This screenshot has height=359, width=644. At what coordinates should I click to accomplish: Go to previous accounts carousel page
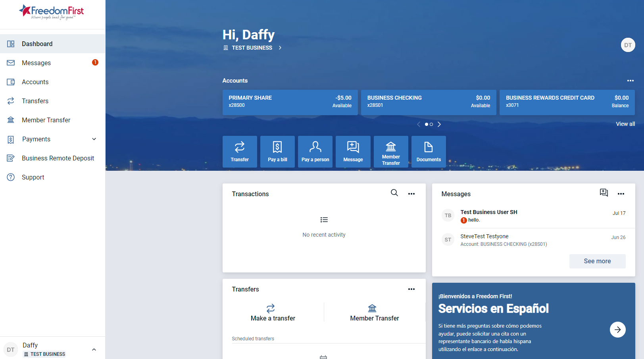pos(418,124)
